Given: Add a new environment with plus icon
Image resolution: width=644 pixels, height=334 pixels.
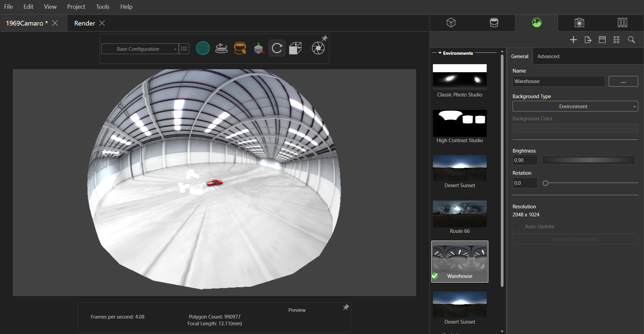Looking at the screenshot, I should tap(573, 40).
